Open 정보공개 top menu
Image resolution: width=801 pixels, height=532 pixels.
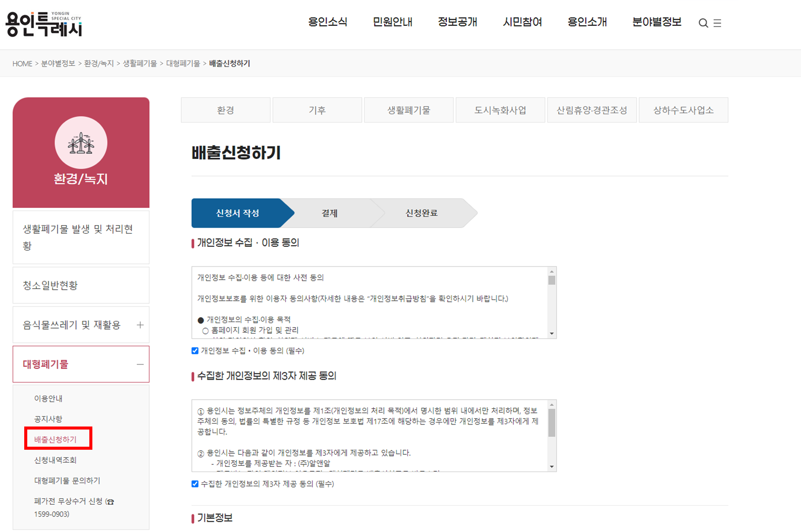click(458, 22)
